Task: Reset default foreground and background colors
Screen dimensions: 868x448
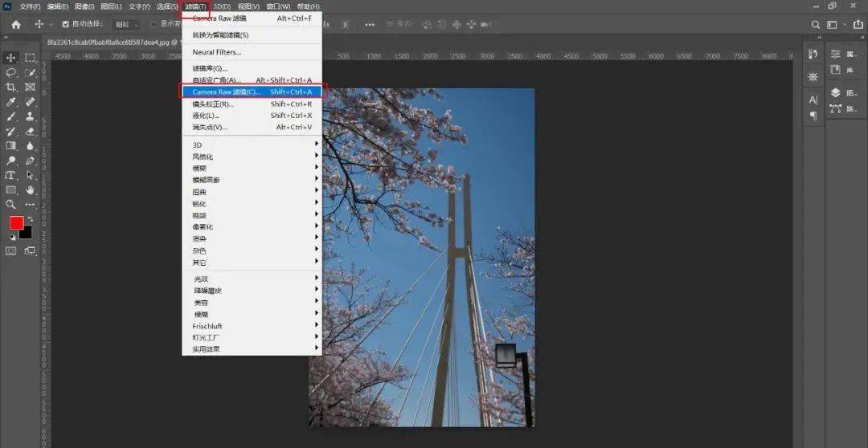Action: (x=12, y=237)
